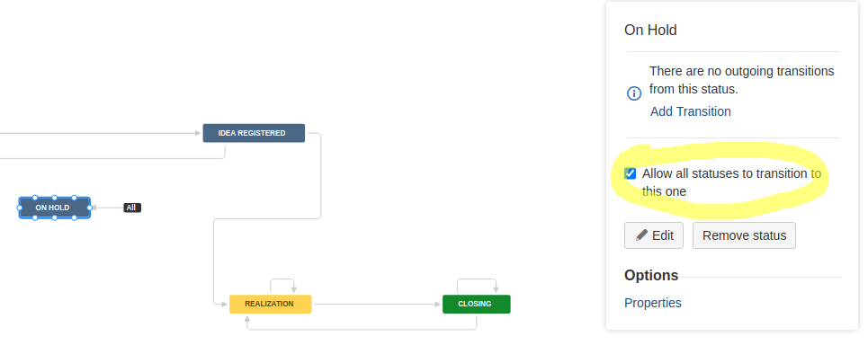Select the IDEA REGISTERED status node
The width and height of the screenshot is (868, 354).
pos(254,133)
